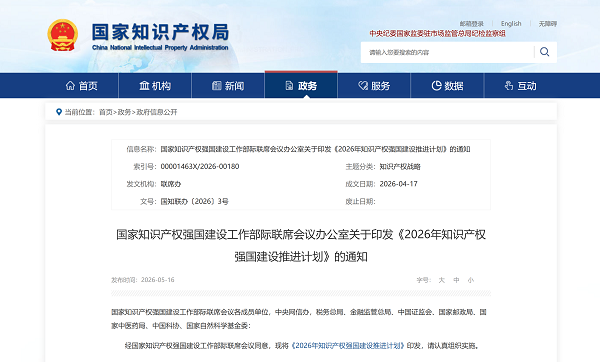Viewport: 600px width, 362px height.
Task: Open the 《2026年知识产权强国建设推进计划》 blue link
Action: click(348, 346)
